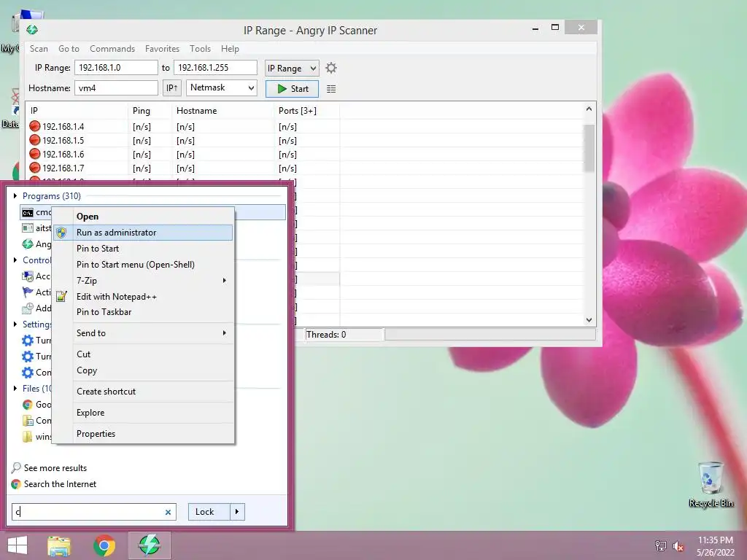Choose Run as administrator
747x560 pixels.
tap(143, 233)
